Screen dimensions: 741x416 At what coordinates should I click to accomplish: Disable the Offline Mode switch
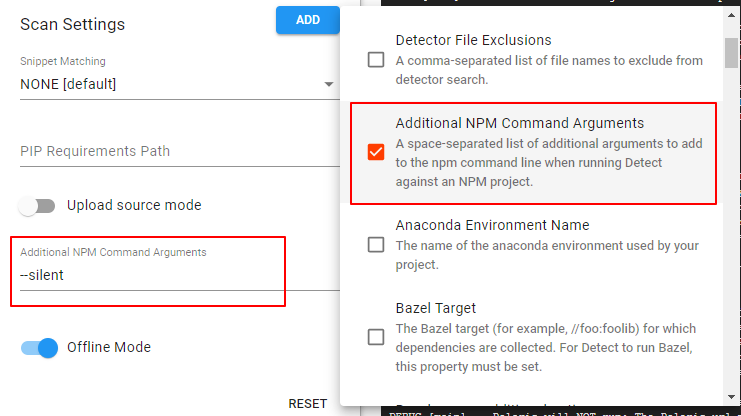[x=39, y=348]
